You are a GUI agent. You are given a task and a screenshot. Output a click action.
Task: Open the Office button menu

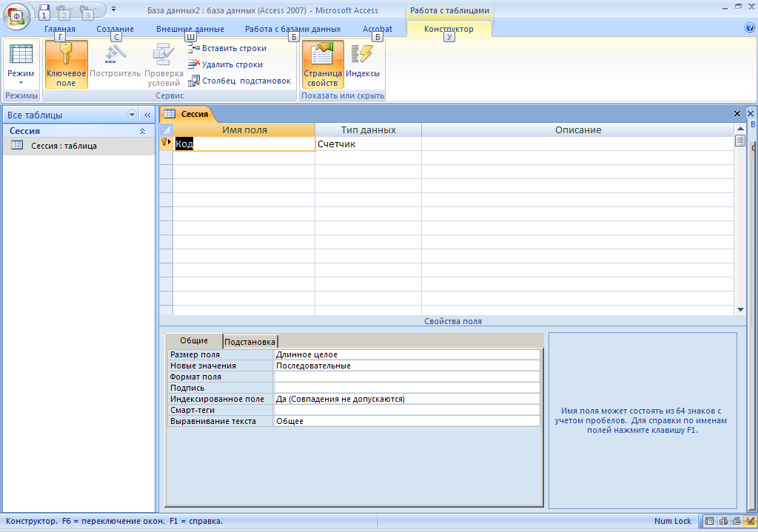tap(16, 16)
